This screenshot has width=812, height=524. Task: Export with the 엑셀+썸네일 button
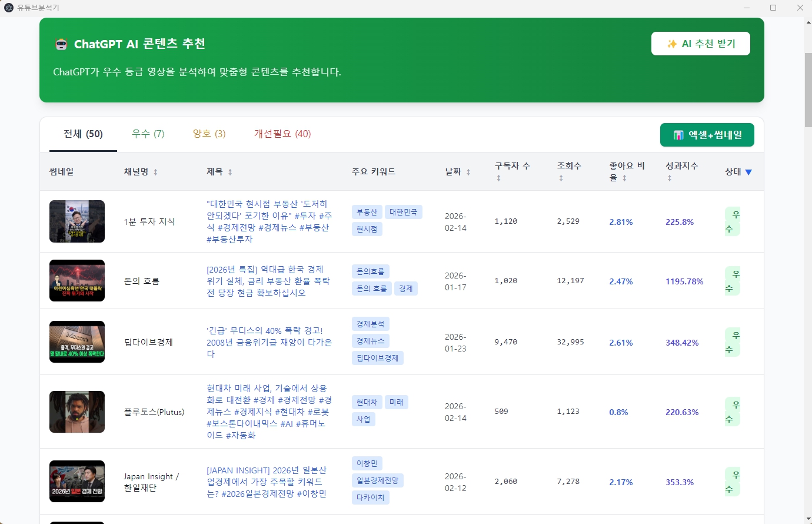pos(707,135)
